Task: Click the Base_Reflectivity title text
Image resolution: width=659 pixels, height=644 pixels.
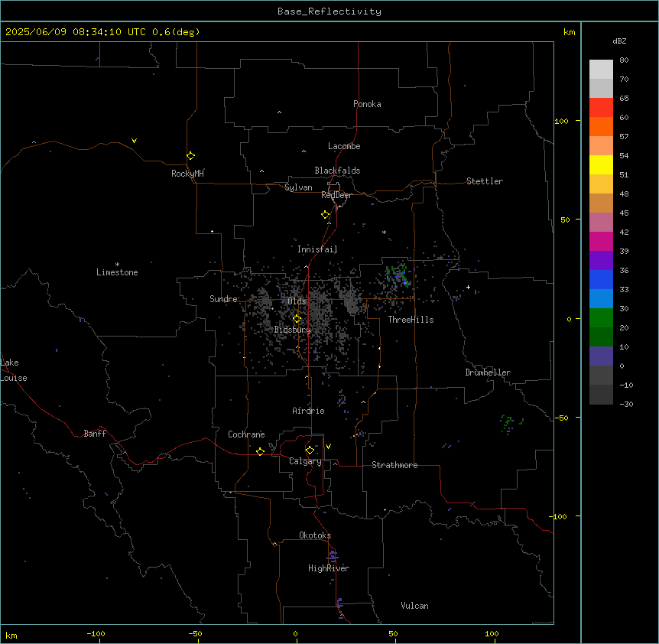Action: pos(329,11)
